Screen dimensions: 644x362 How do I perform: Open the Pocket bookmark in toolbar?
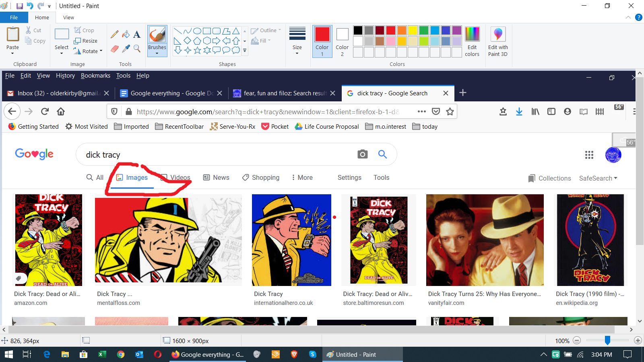click(x=275, y=126)
